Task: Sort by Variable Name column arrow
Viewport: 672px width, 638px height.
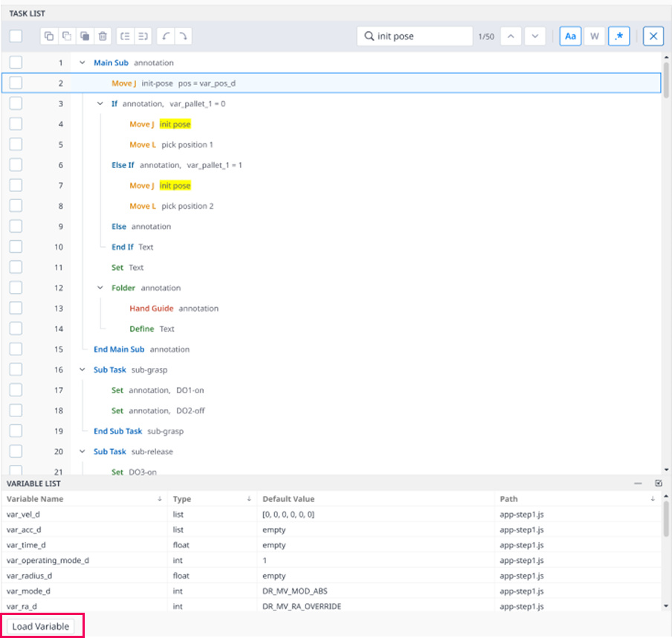Action: 159,499
